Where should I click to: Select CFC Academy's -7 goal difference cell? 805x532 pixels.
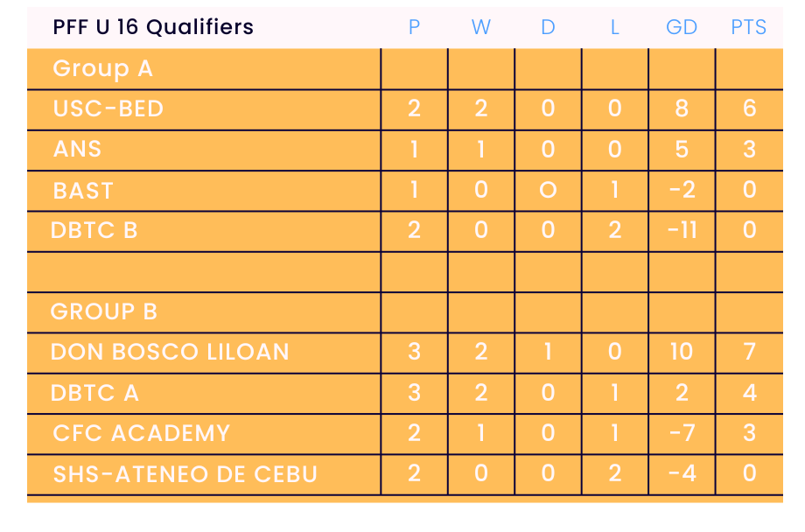682,433
